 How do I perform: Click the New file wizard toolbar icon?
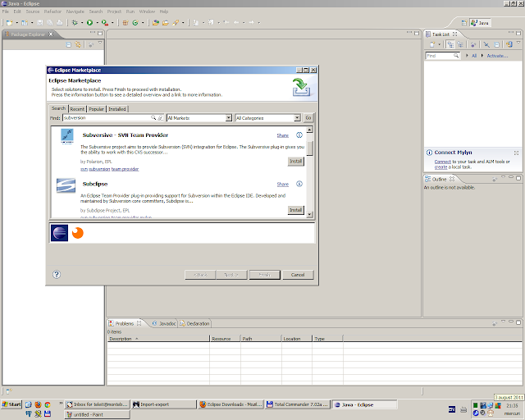point(9,23)
